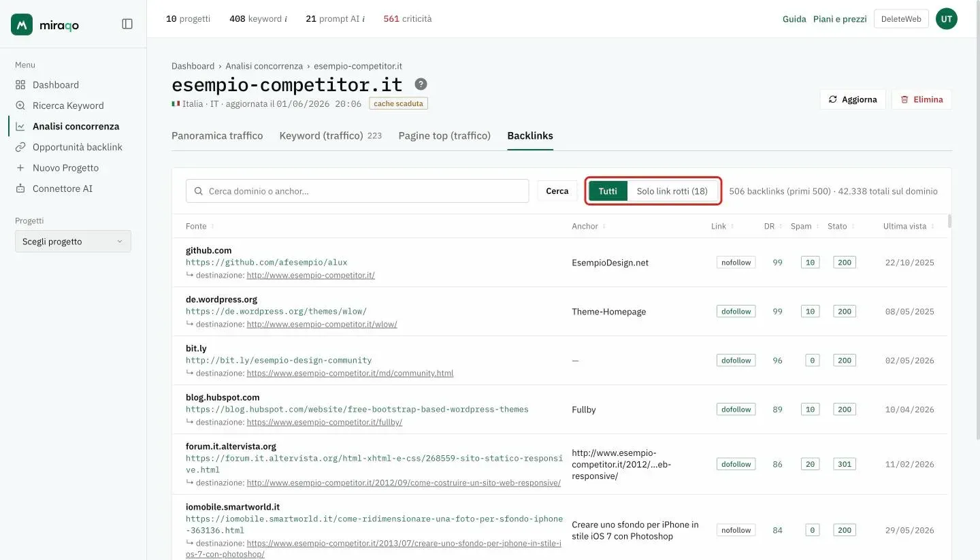This screenshot has height=560, width=980.
Task: Open the Guida link
Action: pyautogui.click(x=794, y=19)
